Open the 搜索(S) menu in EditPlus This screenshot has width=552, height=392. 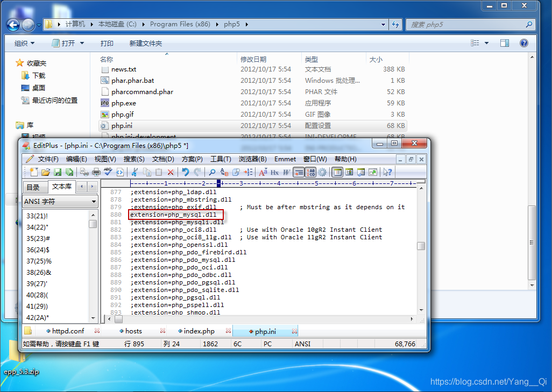pyautogui.click(x=134, y=159)
